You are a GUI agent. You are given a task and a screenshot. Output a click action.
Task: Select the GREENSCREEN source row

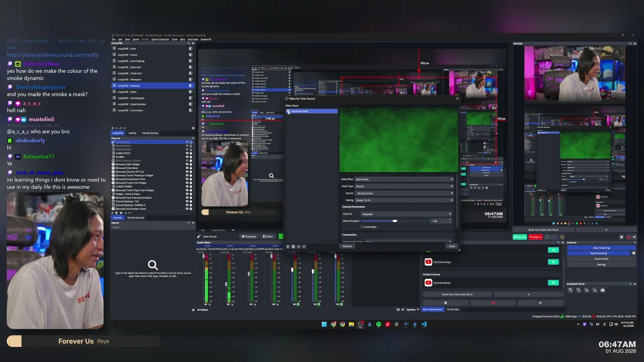[151, 149]
